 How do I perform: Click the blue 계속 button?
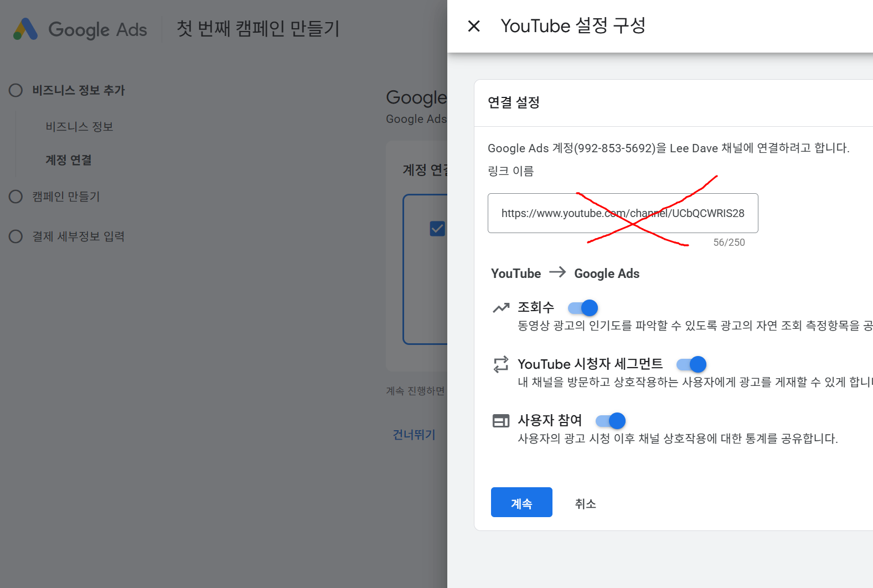521,502
